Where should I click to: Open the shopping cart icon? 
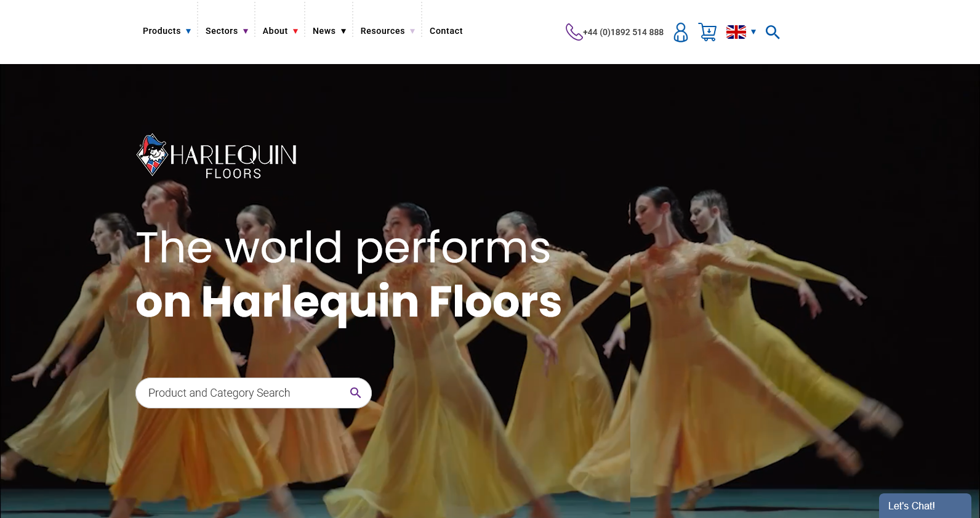point(707,32)
